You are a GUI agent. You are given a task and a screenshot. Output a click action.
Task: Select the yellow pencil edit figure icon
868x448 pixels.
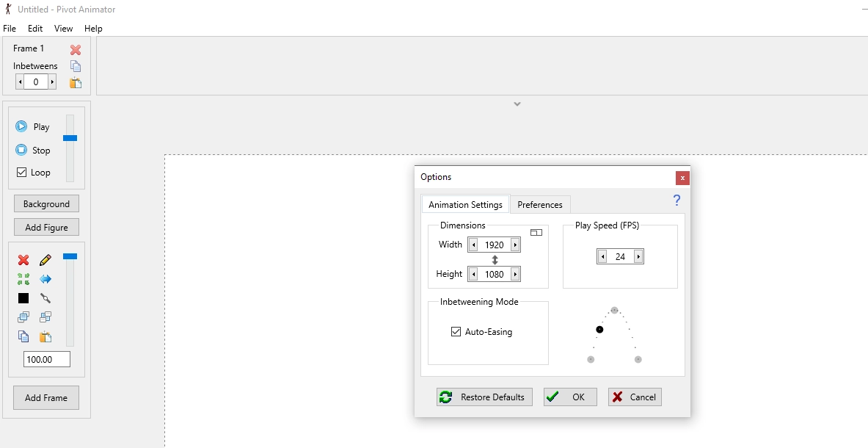coord(45,260)
